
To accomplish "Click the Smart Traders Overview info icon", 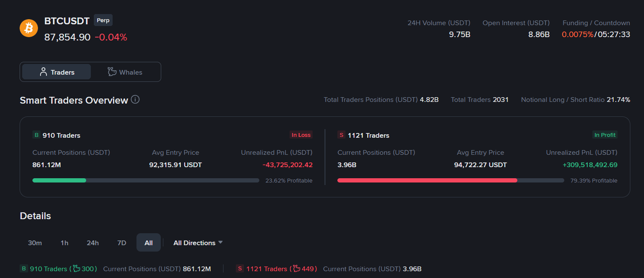I will click(135, 100).
